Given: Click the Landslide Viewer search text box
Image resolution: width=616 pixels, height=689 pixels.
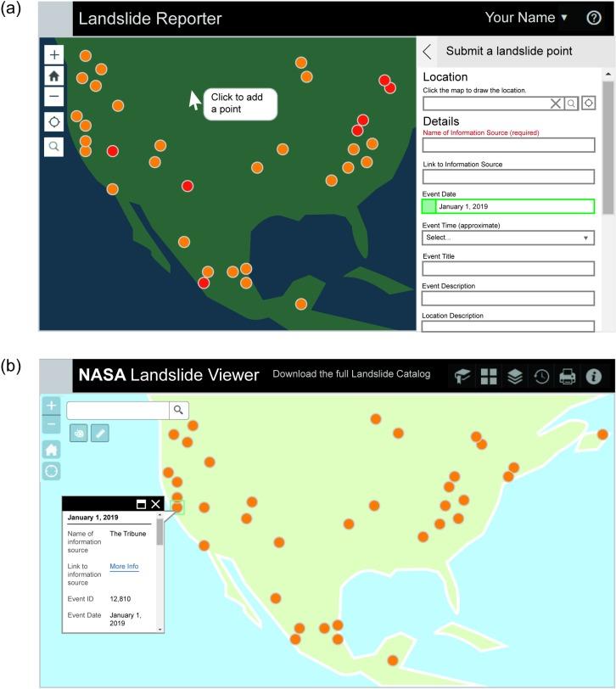Looking at the screenshot, I should tap(118, 410).
